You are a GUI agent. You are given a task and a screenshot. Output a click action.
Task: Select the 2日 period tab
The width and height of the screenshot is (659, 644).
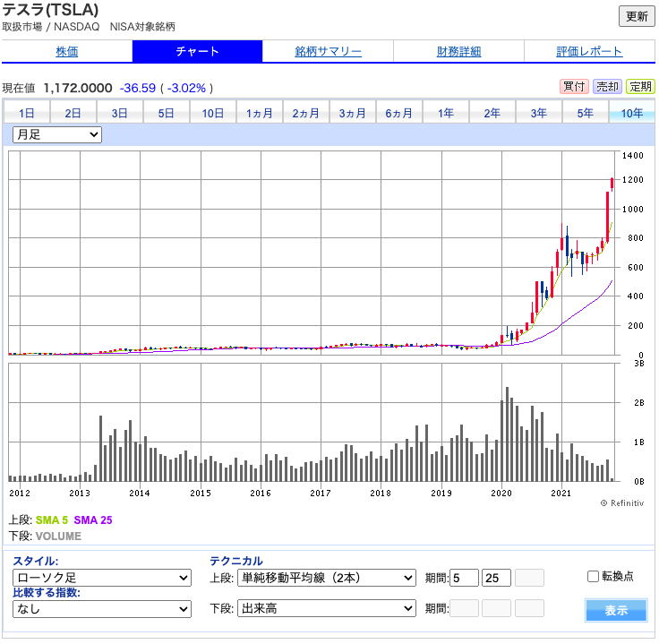73,113
